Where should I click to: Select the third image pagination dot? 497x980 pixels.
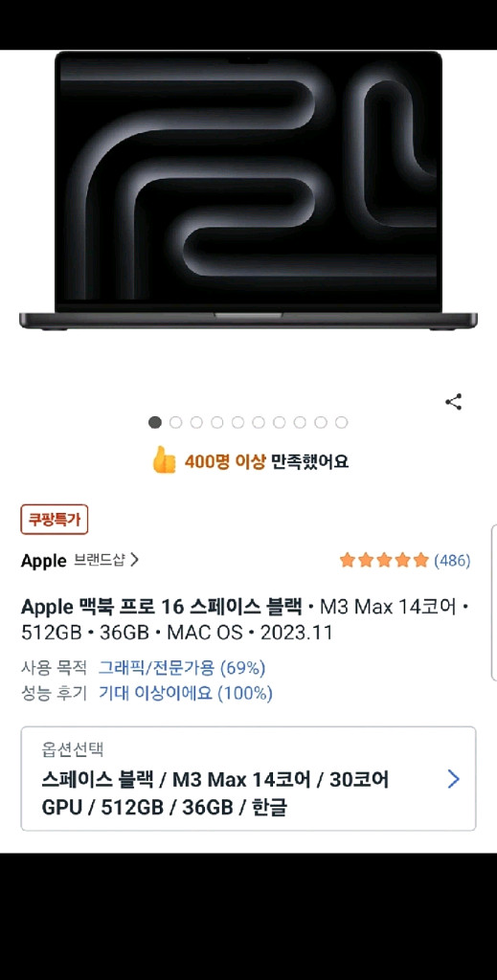coord(196,422)
